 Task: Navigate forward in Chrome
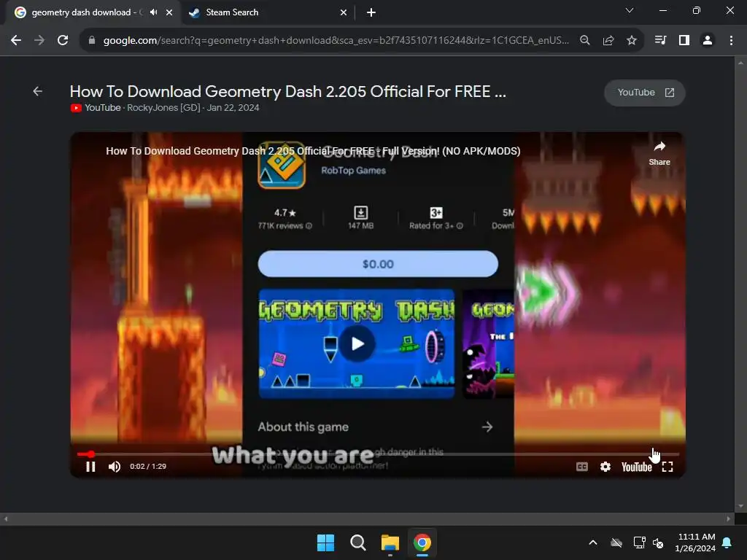click(x=39, y=41)
